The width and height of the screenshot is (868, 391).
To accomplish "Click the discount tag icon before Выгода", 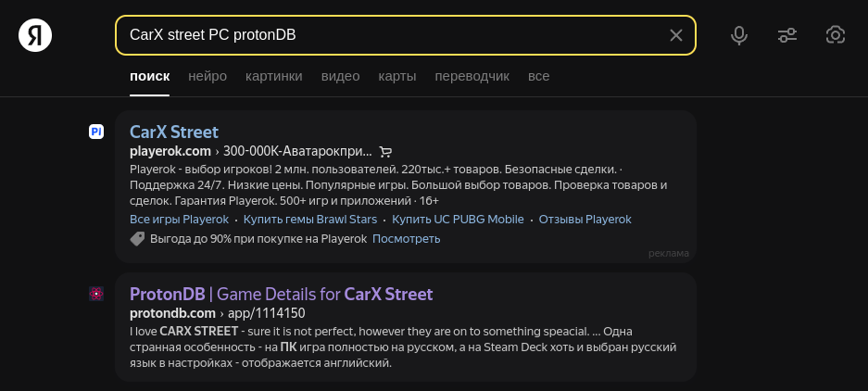I will point(137,239).
